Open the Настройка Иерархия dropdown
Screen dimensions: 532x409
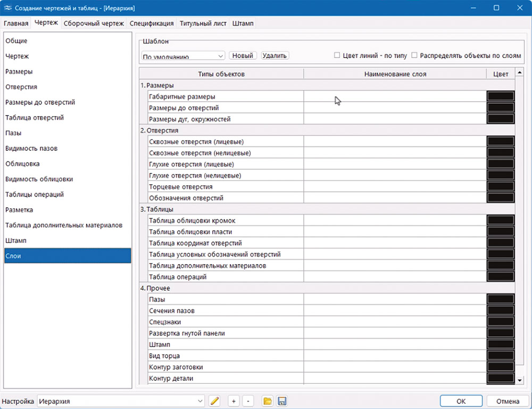200,401
